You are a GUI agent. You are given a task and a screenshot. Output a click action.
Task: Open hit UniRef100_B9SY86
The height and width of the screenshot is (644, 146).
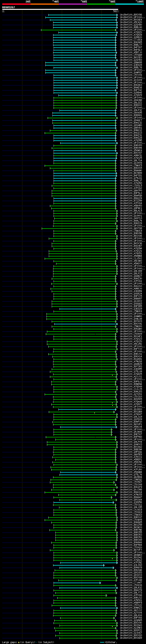131,15
